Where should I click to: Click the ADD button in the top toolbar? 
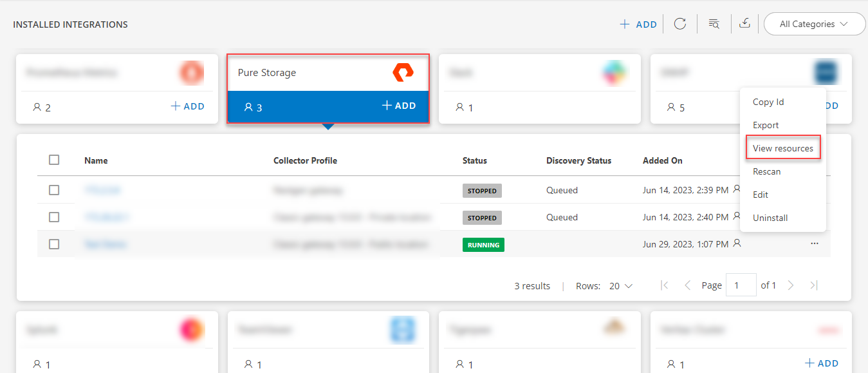pos(638,23)
